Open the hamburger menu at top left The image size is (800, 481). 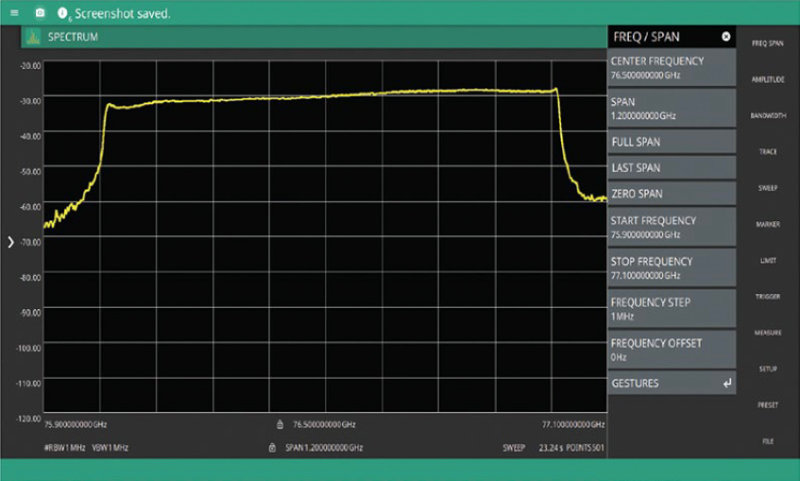14,13
